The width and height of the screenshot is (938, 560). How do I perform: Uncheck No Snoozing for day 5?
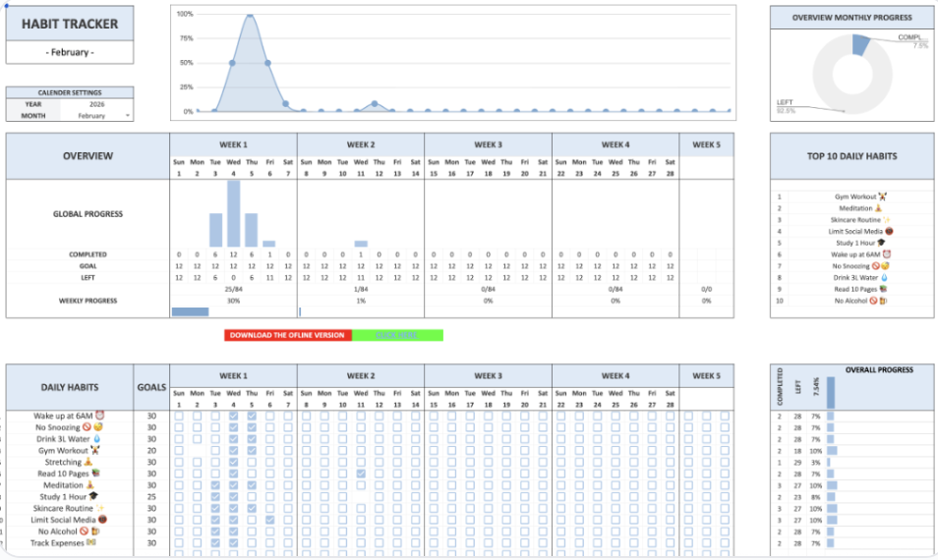click(252, 427)
